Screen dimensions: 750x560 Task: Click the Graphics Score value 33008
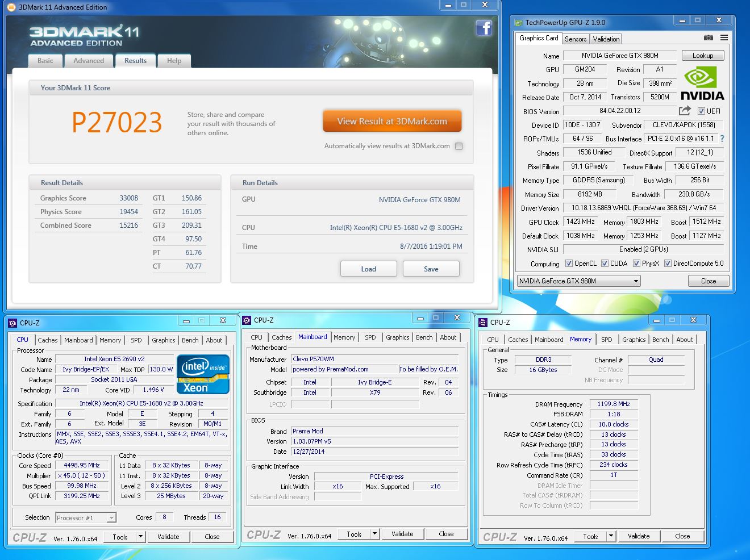tap(129, 198)
